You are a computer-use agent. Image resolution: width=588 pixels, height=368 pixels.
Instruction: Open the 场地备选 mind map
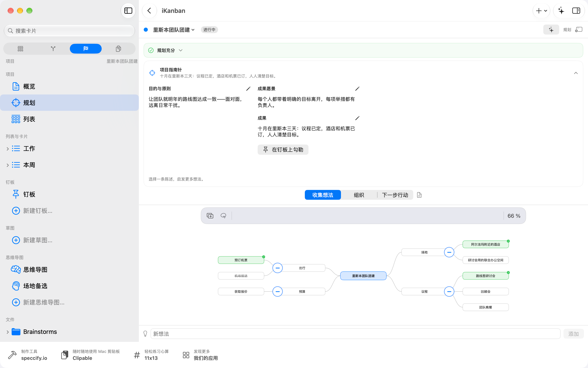[69, 286]
